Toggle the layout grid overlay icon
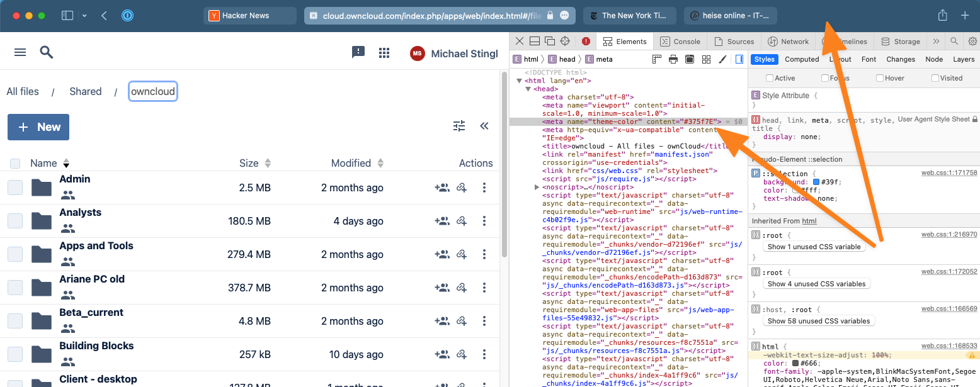The image size is (980, 387). 706,59
